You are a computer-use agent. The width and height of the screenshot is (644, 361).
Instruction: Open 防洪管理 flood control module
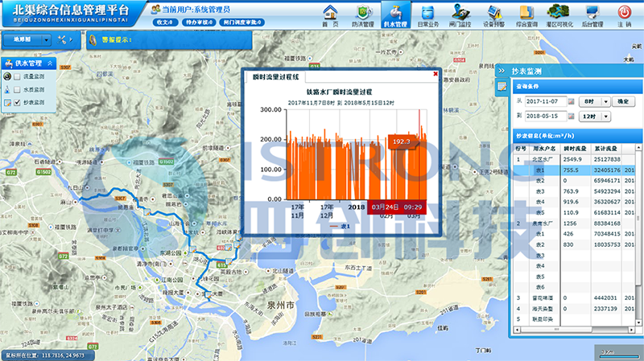click(x=363, y=15)
